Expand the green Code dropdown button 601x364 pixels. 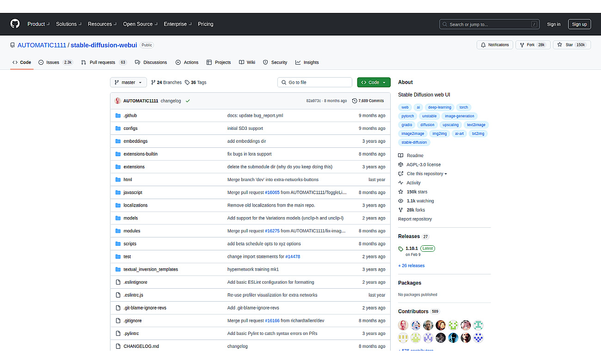[x=374, y=82]
